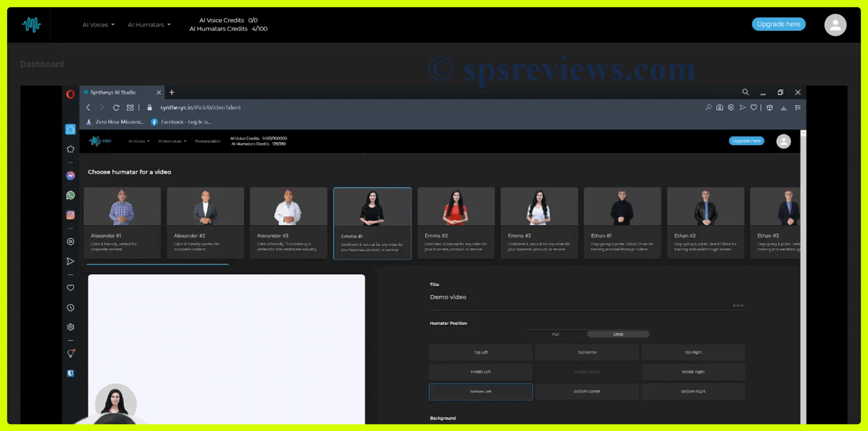Select the Alexander #1 humatar card
The height and width of the screenshot is (431, 868).
coord(122,223)
